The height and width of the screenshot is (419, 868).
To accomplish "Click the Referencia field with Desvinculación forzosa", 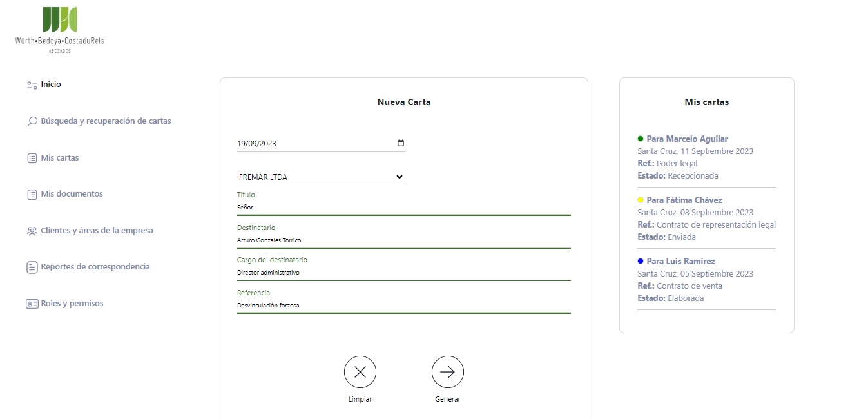I will pos(403,306).
